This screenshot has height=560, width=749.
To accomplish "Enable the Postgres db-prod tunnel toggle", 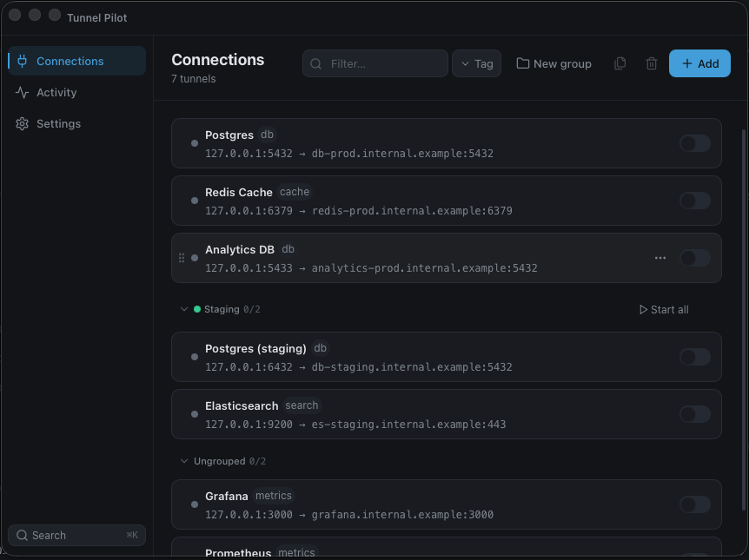I will 695,143.
